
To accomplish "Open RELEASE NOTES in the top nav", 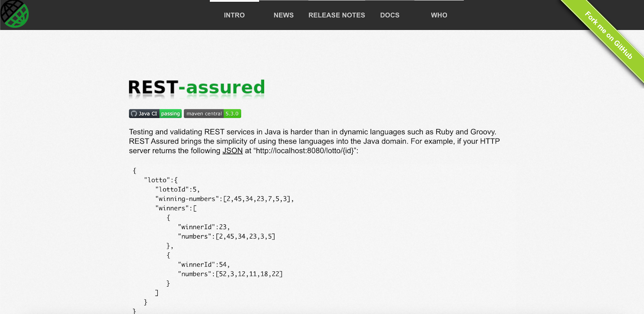I will pos(337,15).
